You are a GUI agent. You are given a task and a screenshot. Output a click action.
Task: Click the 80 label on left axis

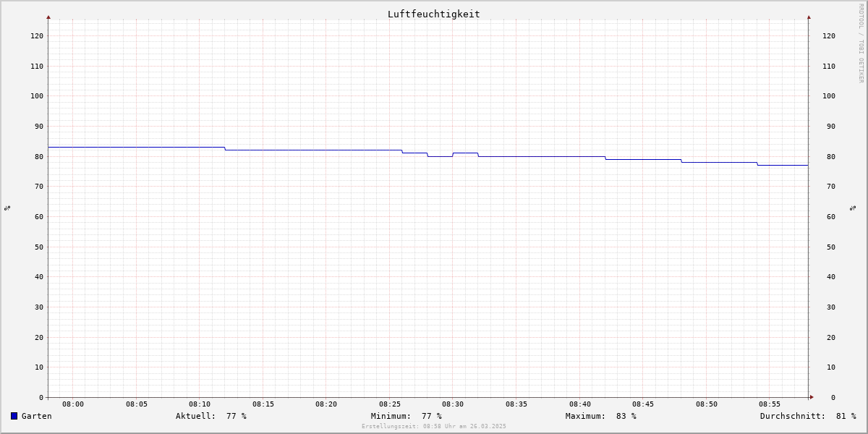[x=39, y=156]
